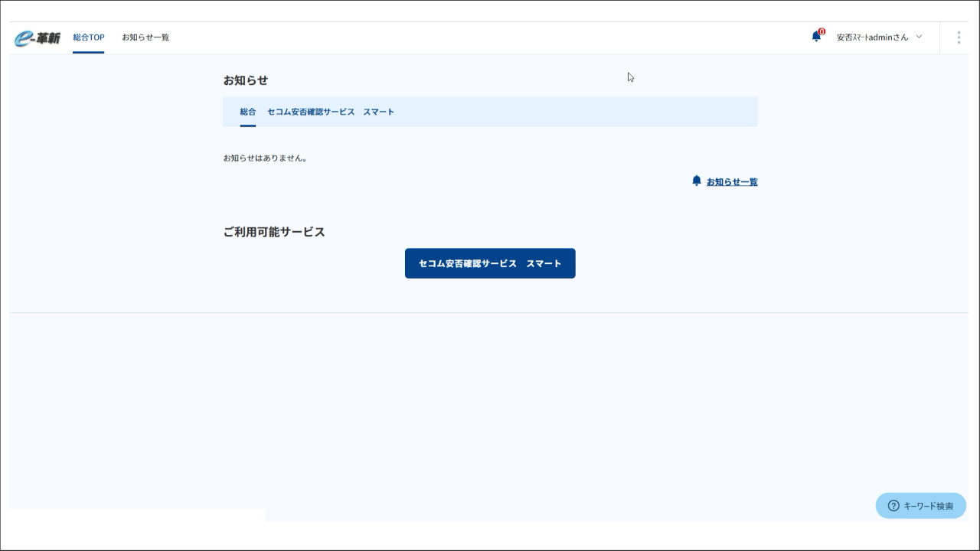Click the ご利用可能サービス heading
This screenshot has width=980, height=551.
274,232
